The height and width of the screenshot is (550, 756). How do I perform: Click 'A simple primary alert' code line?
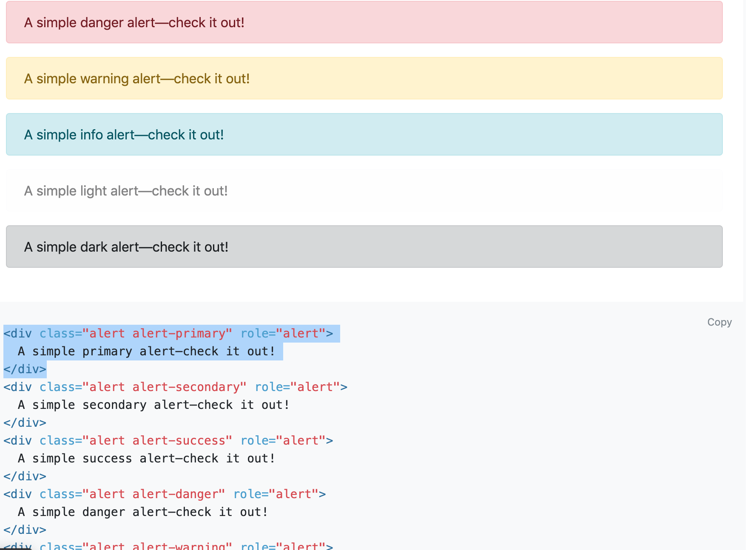coord(147,352)
